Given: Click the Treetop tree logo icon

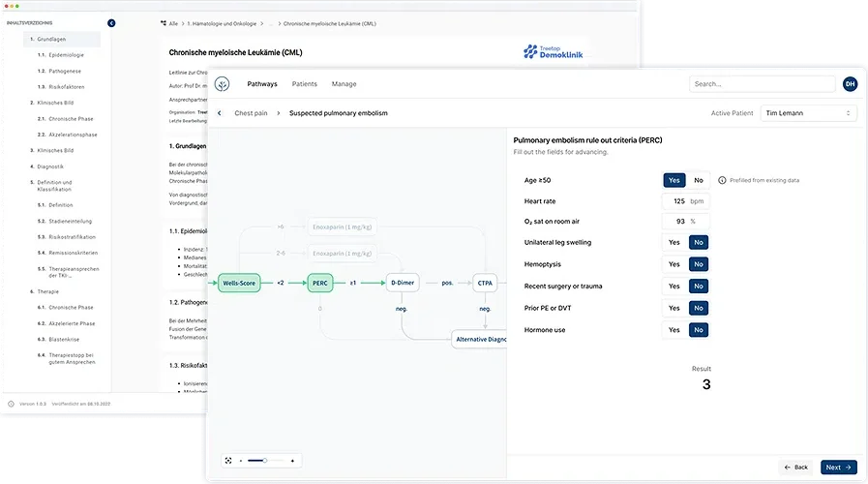Looking at the screenshot, I should coord(222,84).
